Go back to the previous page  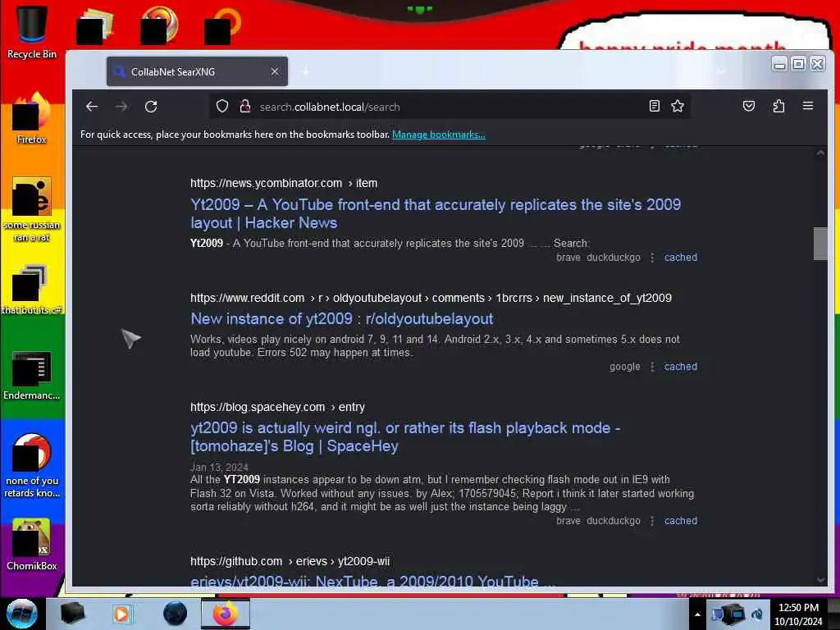pos(92,107)
